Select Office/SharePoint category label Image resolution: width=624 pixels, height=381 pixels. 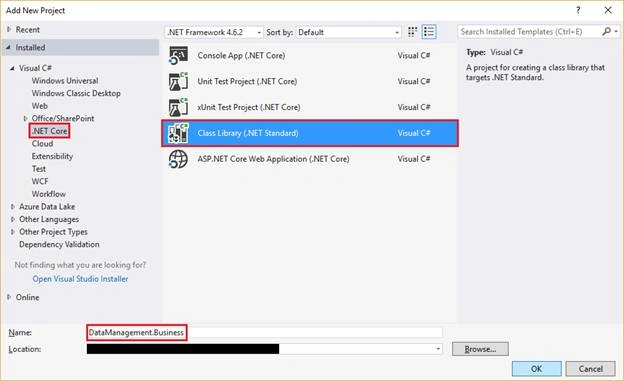point(63,118)
